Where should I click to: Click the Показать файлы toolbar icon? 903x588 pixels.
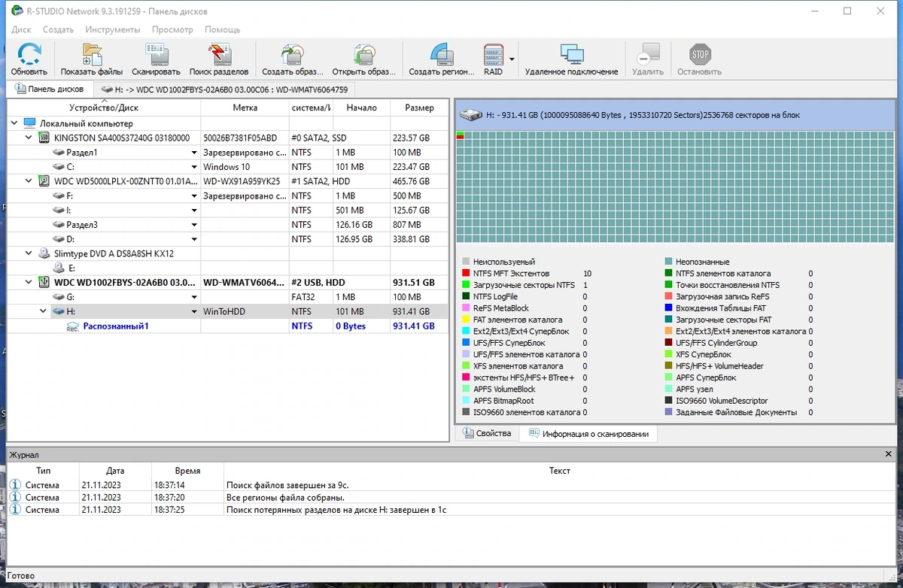click(92, 55)
